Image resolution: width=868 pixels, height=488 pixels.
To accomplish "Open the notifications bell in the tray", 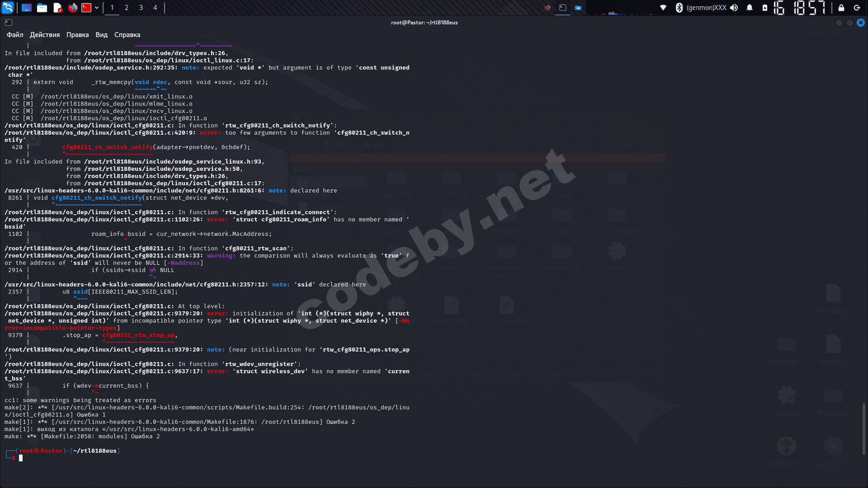I will [750, 8].
